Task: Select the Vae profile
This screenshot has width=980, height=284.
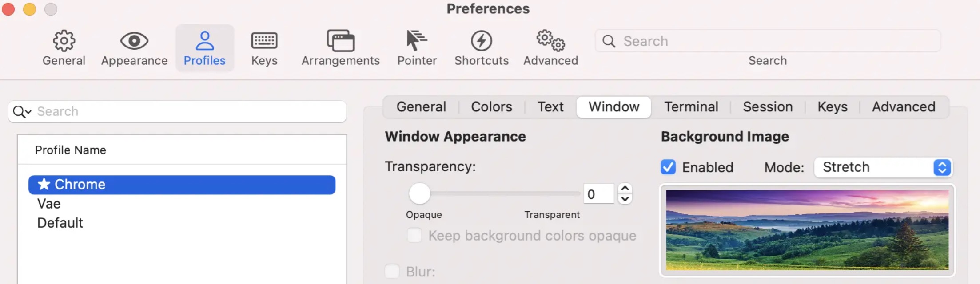Action: pos(49,204)
